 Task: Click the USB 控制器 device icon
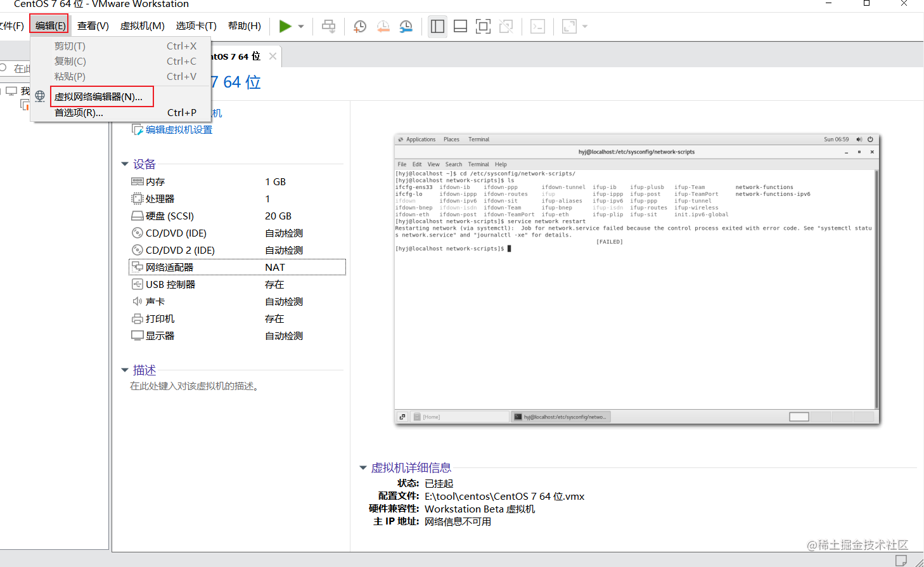tap(138, 284)
